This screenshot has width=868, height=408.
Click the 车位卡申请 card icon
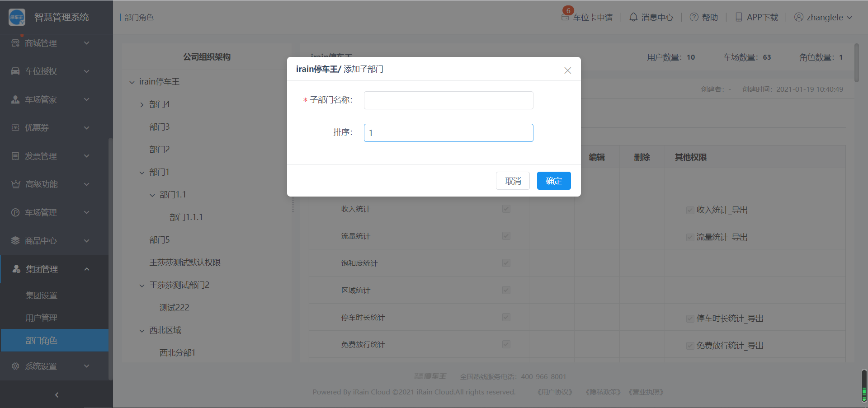pos(565,18)
